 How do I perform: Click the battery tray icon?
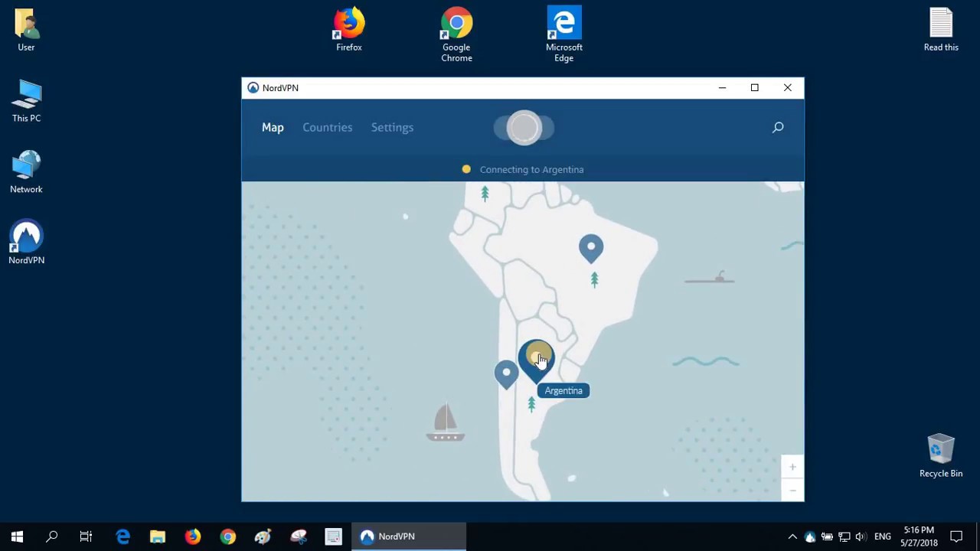827,536
